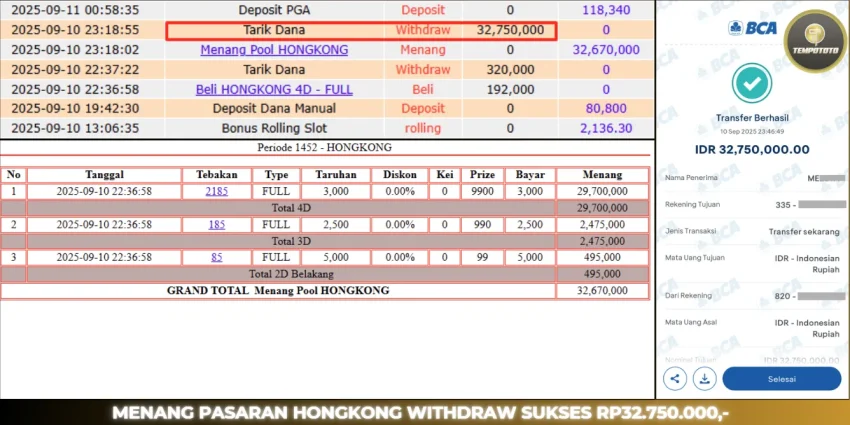Click the Nama Penerima label
850x425 pixels.
pyautogui.click(x=691, y=178)
